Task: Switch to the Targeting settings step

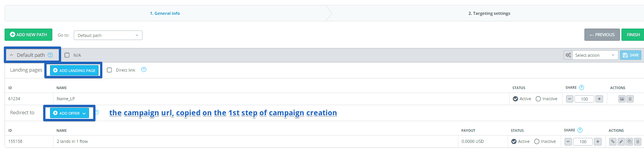Action: click(x=489, y=13)
